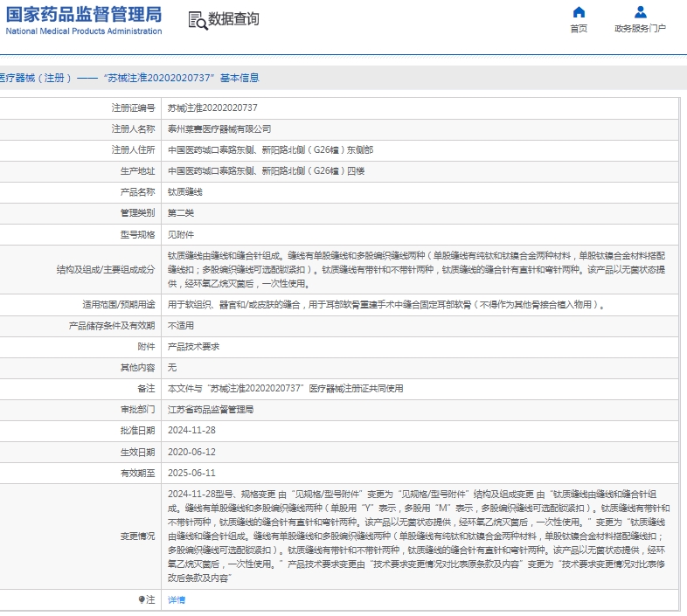Click the 数据查询 search document icon
Image resolution: width=687 pixels, height=616 pixels.
197,20
